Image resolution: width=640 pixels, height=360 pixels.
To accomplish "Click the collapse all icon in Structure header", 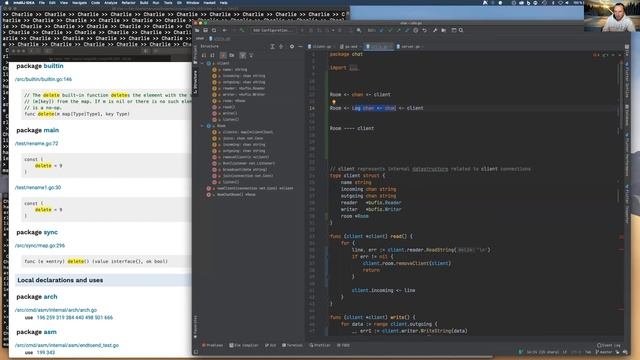I will pos(281,47).
